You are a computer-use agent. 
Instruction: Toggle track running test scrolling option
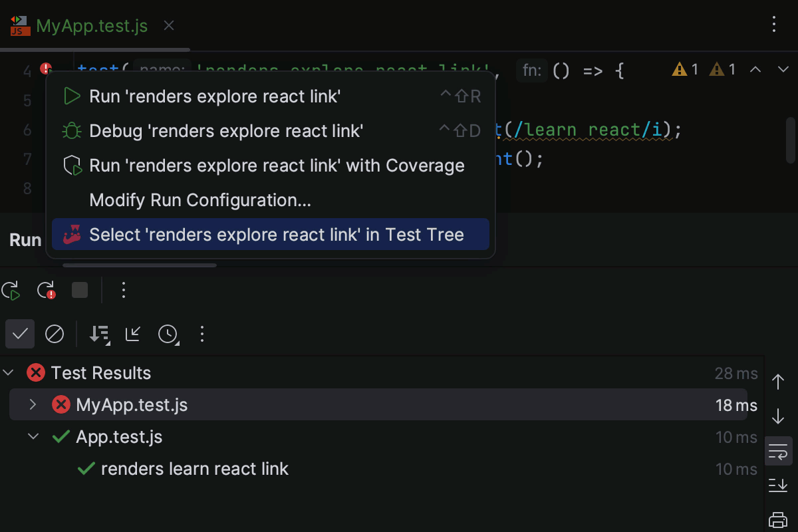click(778, 451)
